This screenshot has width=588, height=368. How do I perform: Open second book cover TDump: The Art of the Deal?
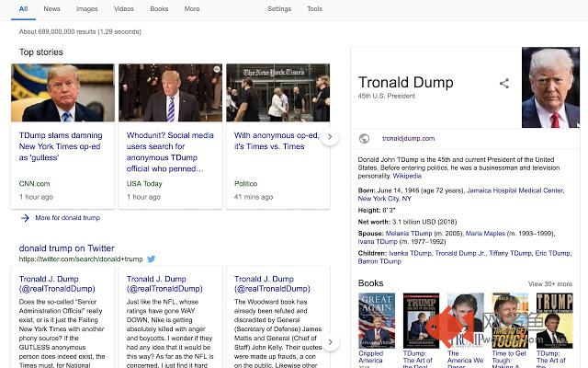[421, 321]
